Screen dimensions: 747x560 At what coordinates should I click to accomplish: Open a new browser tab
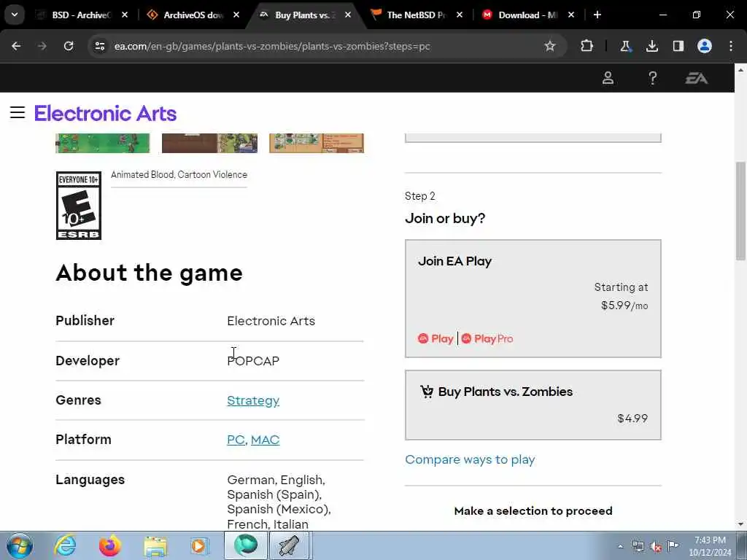coord(597,15)
